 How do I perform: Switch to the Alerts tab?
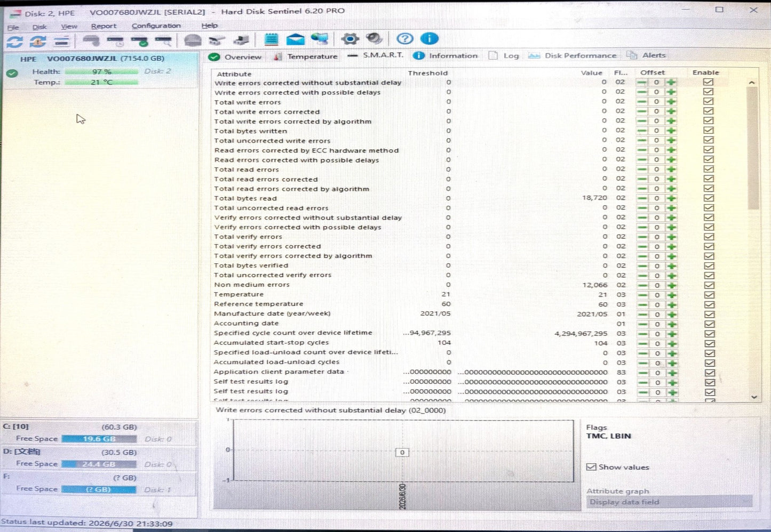tap(646, 55)
